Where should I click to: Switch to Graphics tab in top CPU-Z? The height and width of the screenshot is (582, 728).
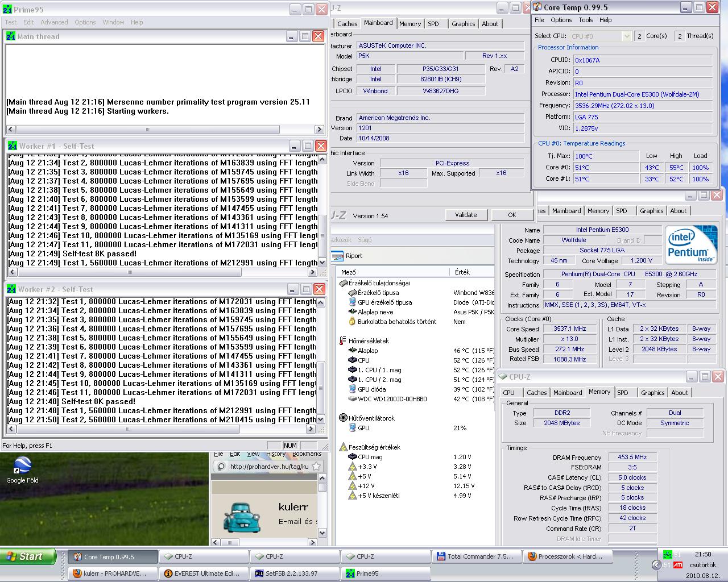click(463, 24)
